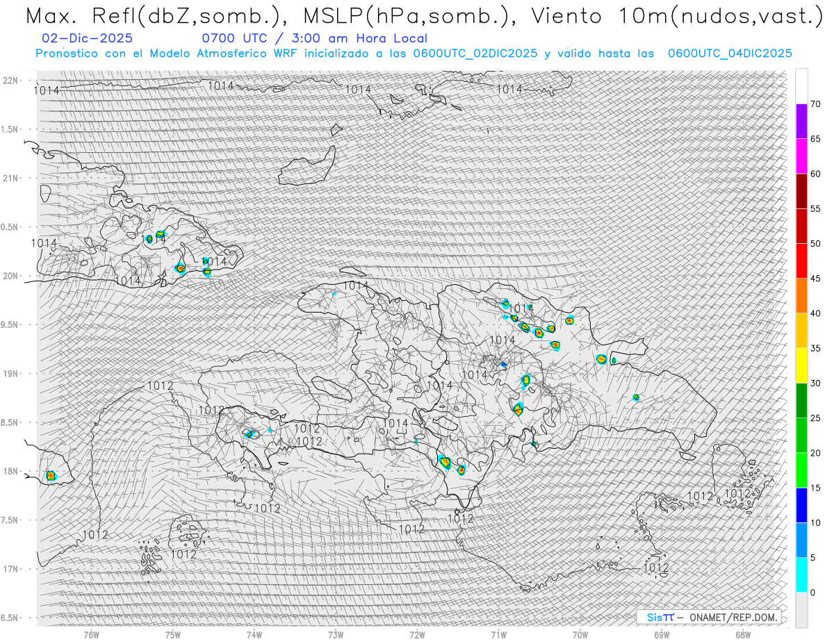Click the '71W' longitude axis label
834x644 pixels.
pos(498,634)
